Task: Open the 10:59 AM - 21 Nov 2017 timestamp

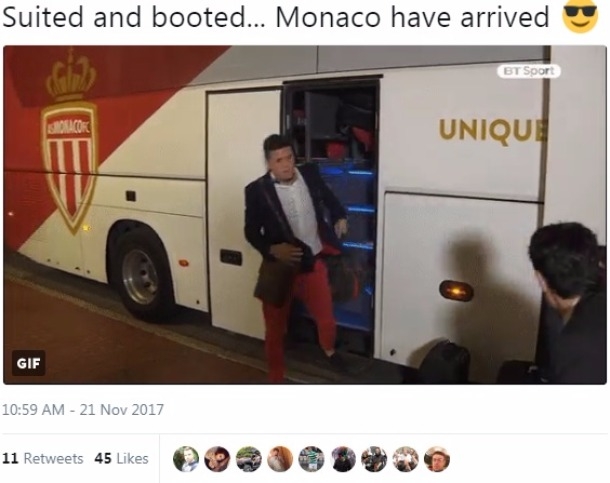Action: point(83,410)
